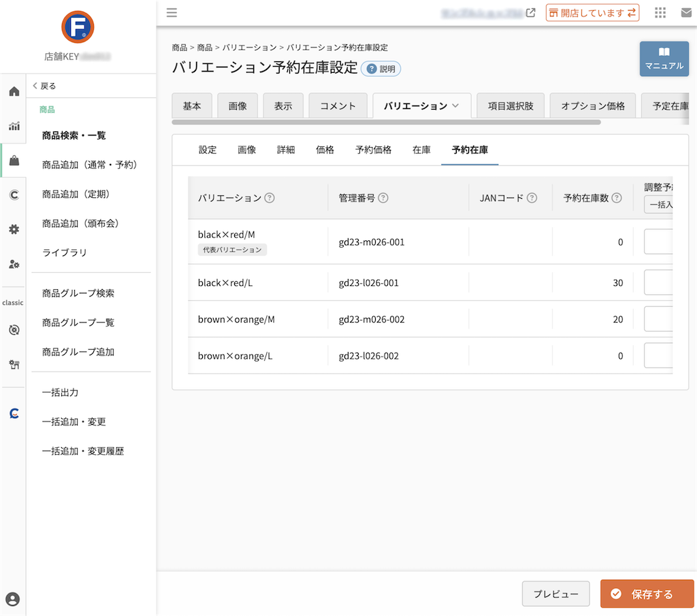
Task: Show help for 予約在庫数 column
Action: point(617,198)
